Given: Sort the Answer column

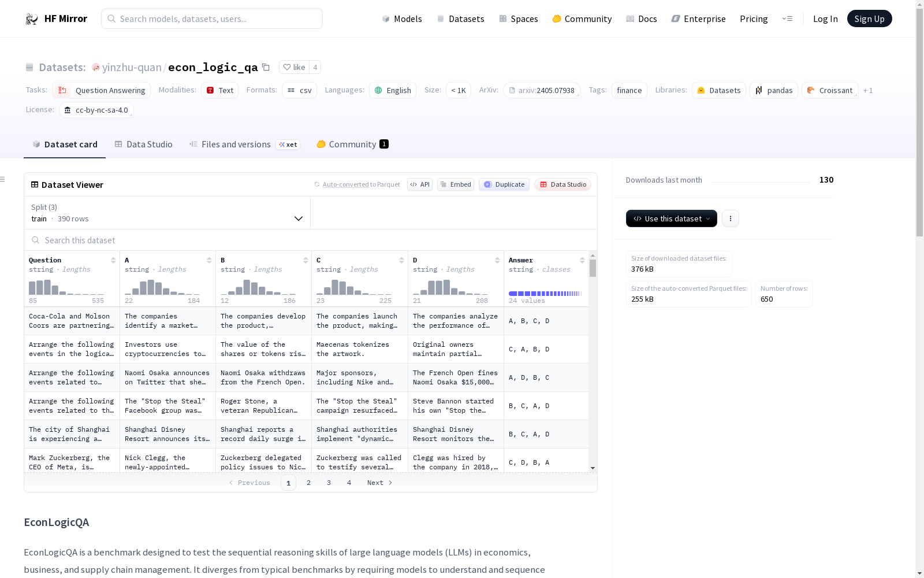Looking at the screenshot, I should point(582,260).
